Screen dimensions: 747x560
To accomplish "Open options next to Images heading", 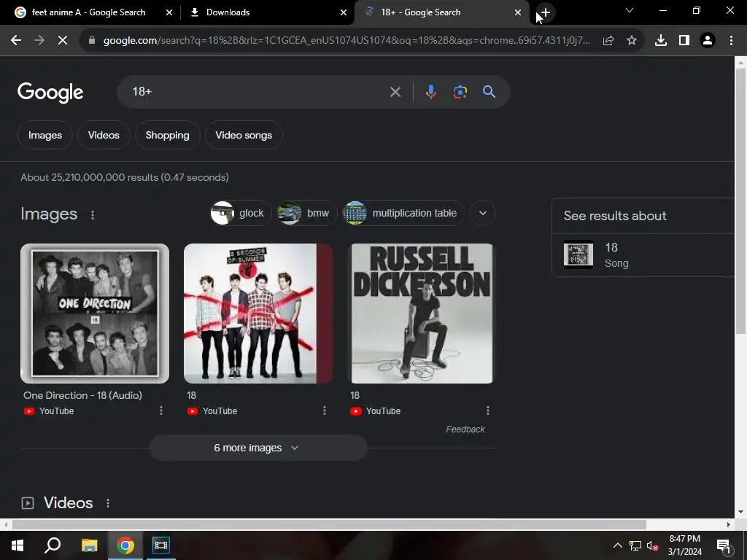I will click(93, 215).
